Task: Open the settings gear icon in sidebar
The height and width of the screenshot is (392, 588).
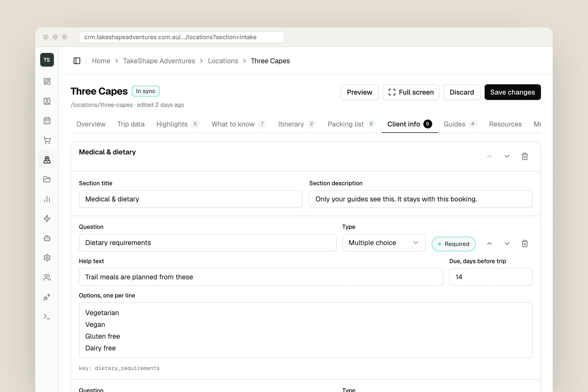Action: point(47,258)
